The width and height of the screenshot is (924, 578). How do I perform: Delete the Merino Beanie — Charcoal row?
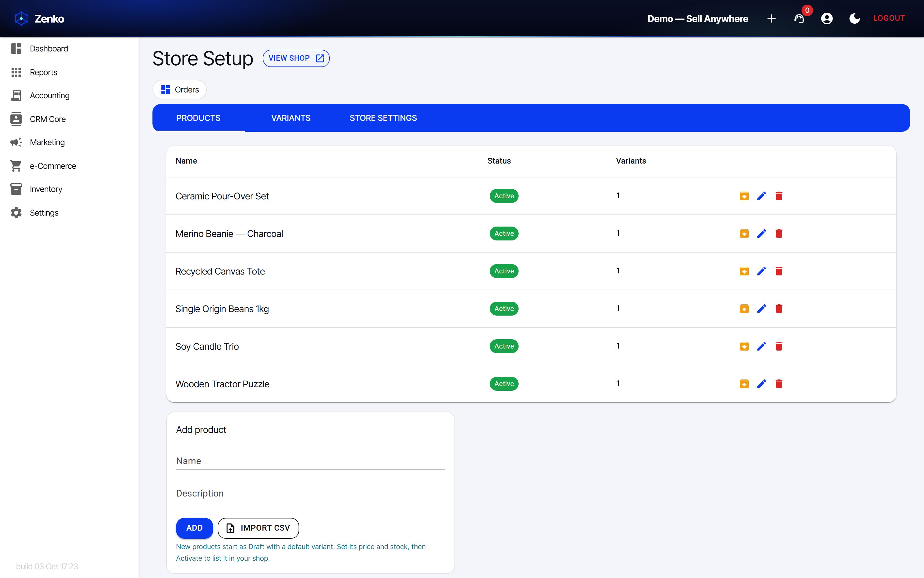tap(779, 234)
